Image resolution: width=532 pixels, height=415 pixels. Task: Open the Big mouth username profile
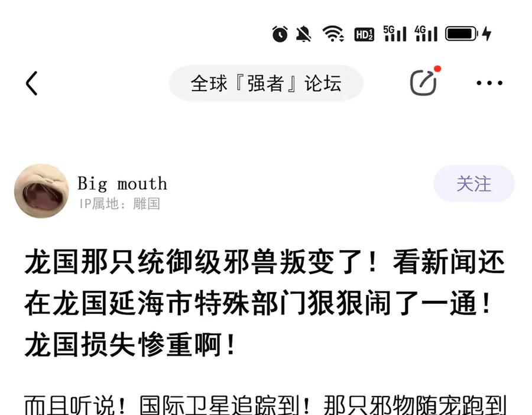click(x=122, y=183)
